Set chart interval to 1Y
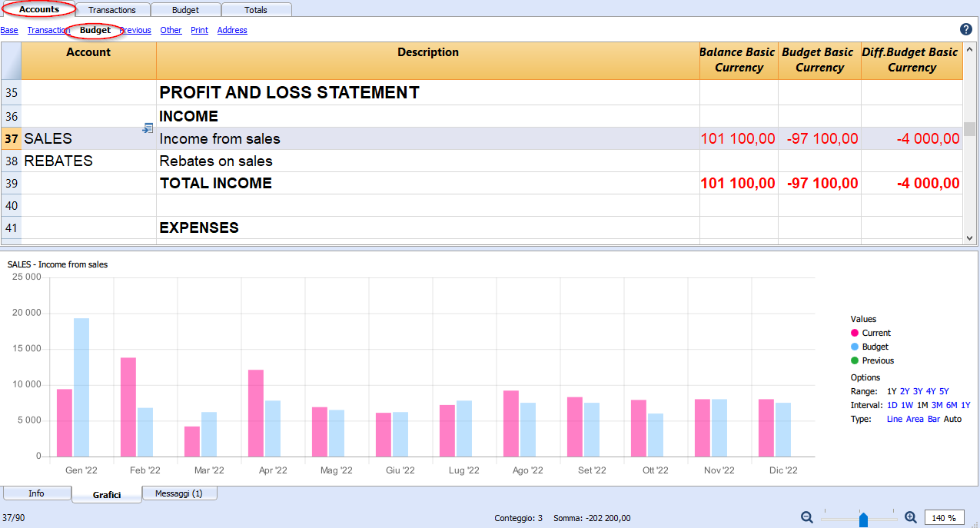This screenshot has height=528, width=980. coord(965,405)
